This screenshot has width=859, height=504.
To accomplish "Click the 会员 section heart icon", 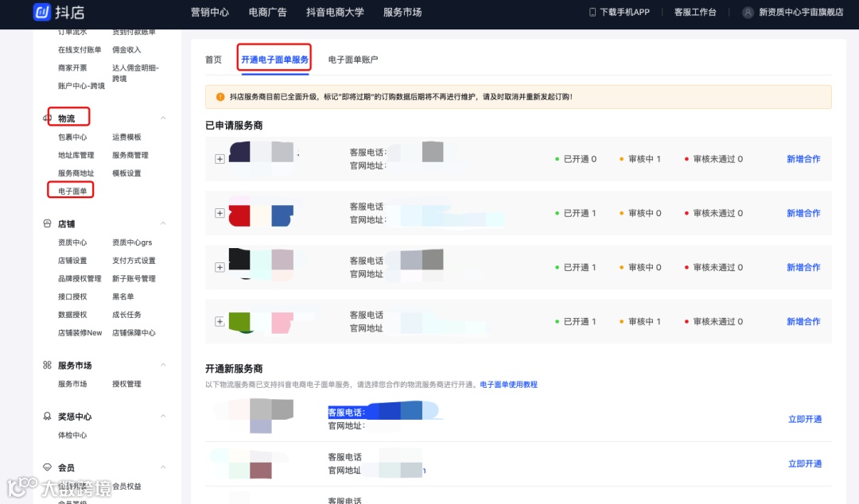I will tap(47, 467).
